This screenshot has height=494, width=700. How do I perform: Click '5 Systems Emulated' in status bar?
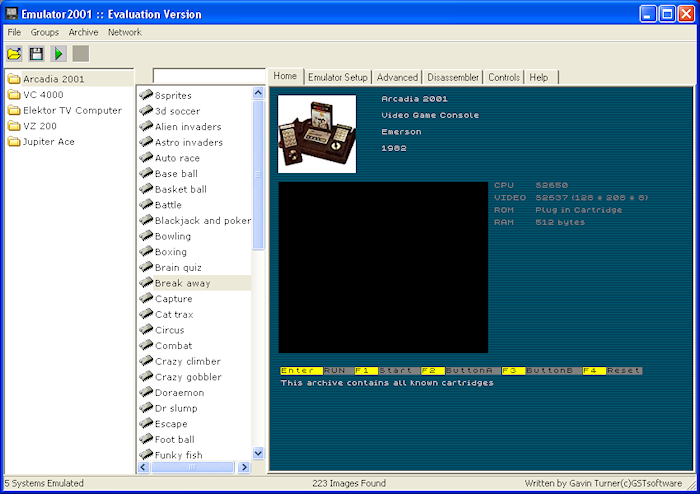coord(44,483)
